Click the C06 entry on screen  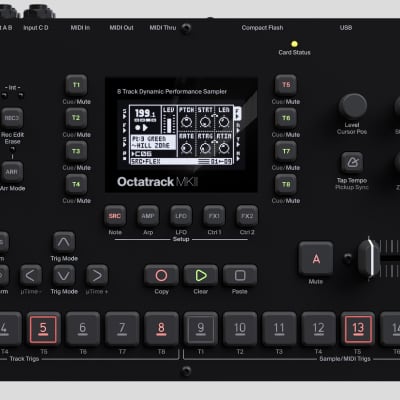tap(142, 154)
